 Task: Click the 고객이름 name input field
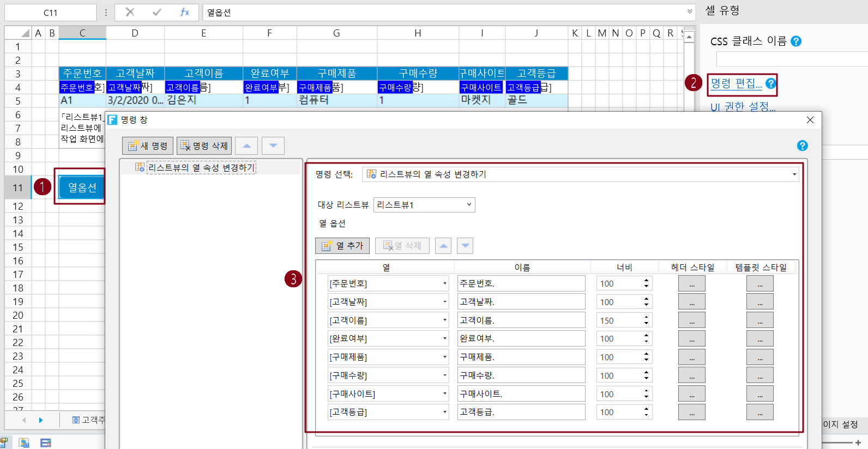(x=521, y=320)
